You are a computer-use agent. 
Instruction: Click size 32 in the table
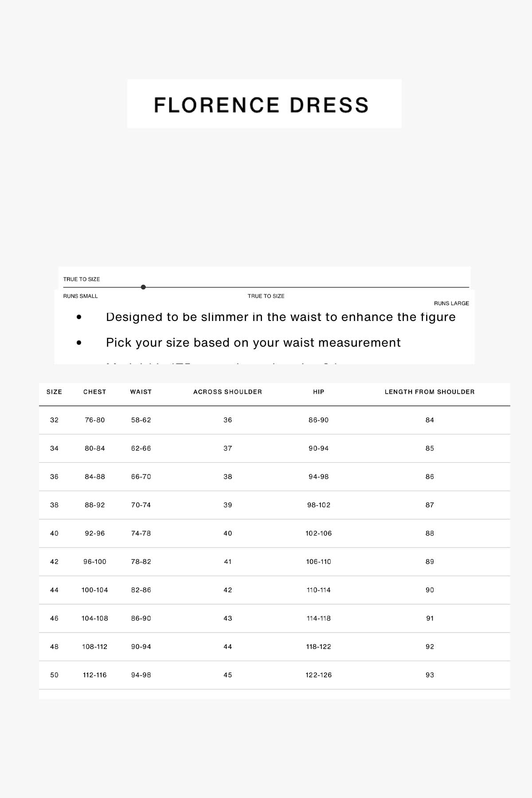pos(54,420)
